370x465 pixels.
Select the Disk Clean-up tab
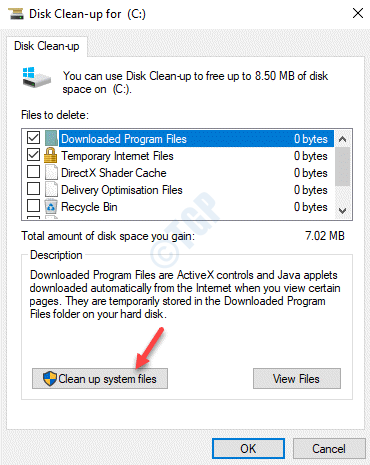(x=47, y=46)
